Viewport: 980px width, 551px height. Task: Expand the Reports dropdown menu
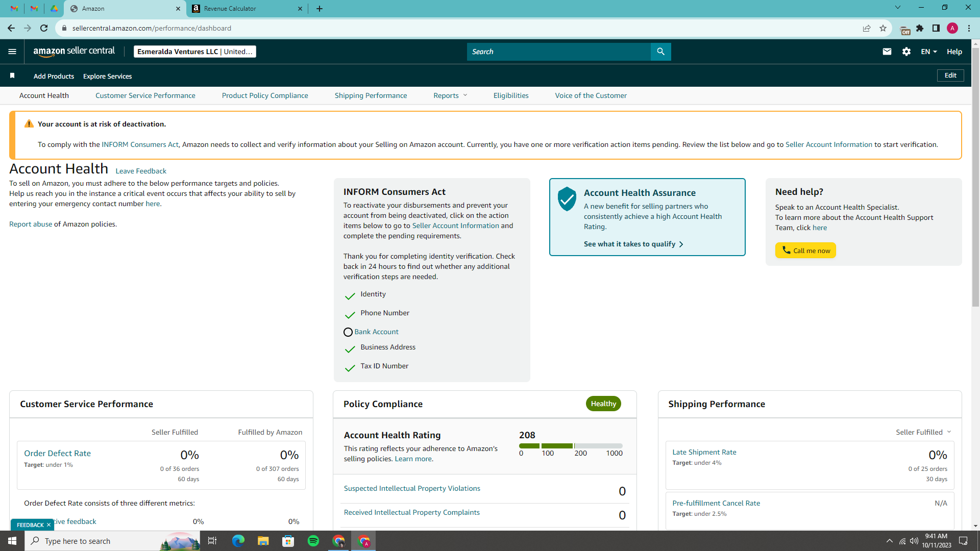tap(450, 95)
